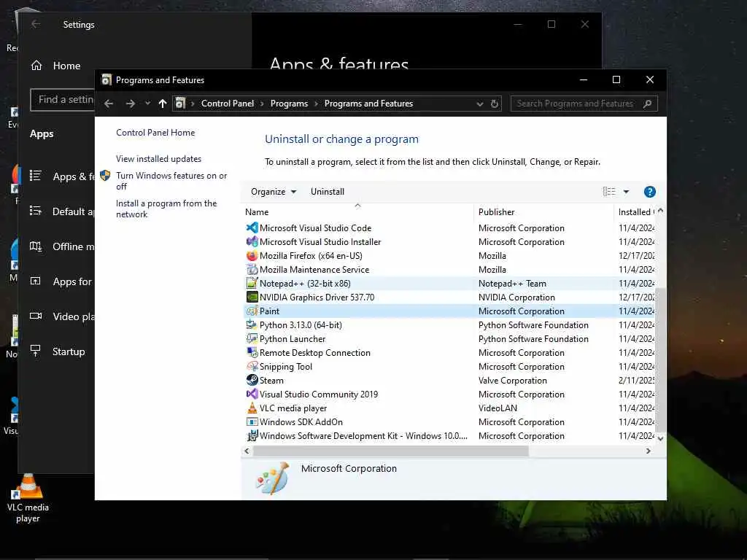Click the Windows SDK AddOn icon

(252, 422)
